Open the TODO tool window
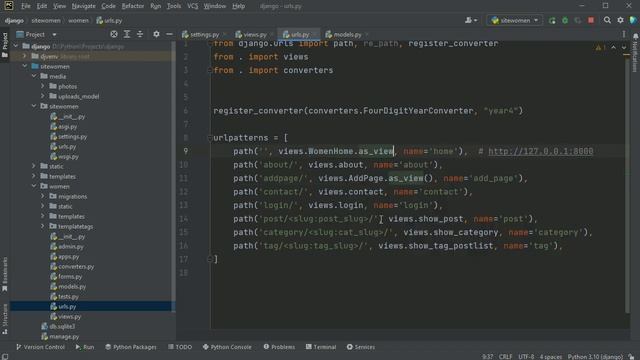The width and height of the screenshot is (640, 360). coord(180,347)
